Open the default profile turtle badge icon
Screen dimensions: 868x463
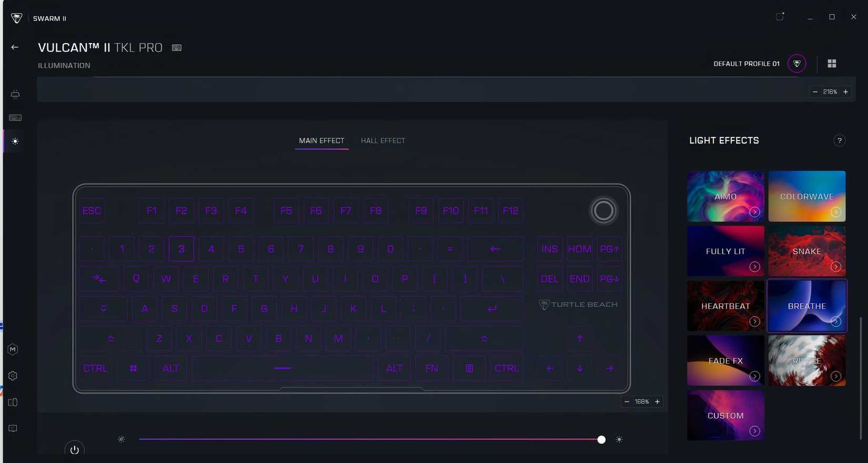click(797, 64)
